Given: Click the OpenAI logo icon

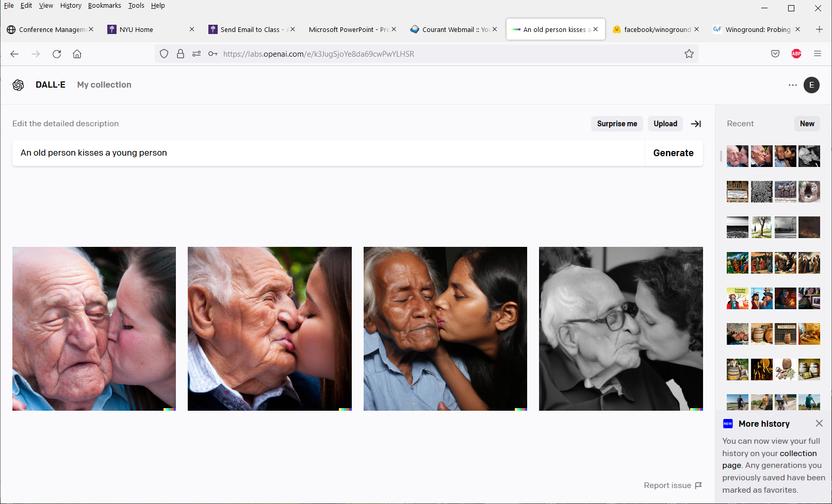Looking at the screenshot, I should tap(19, 85).
